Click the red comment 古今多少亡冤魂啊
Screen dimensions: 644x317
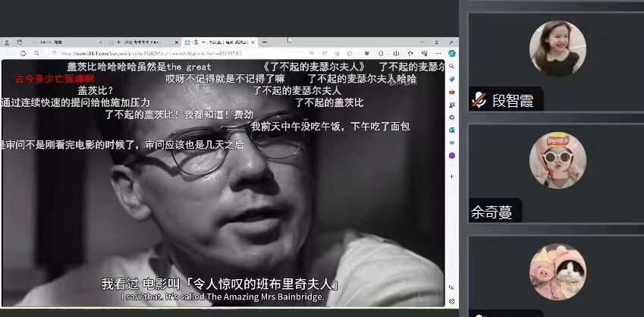pyautogui.click(x=54, y=79)
